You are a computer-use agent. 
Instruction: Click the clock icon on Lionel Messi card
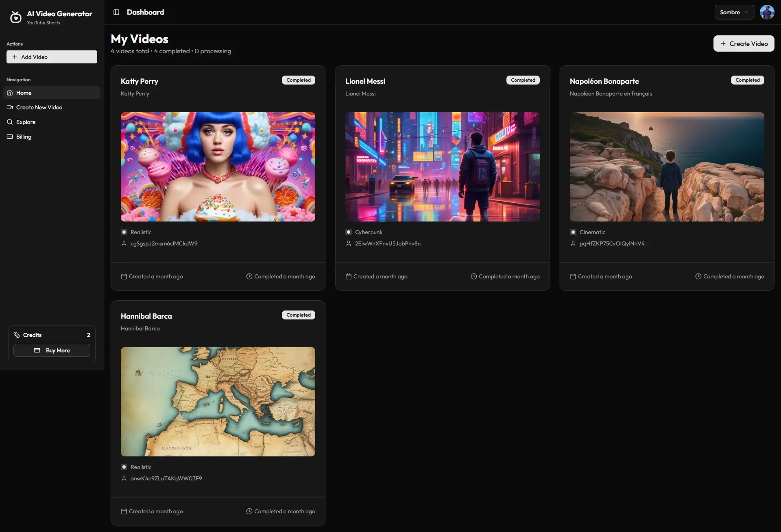coord(474,276)
